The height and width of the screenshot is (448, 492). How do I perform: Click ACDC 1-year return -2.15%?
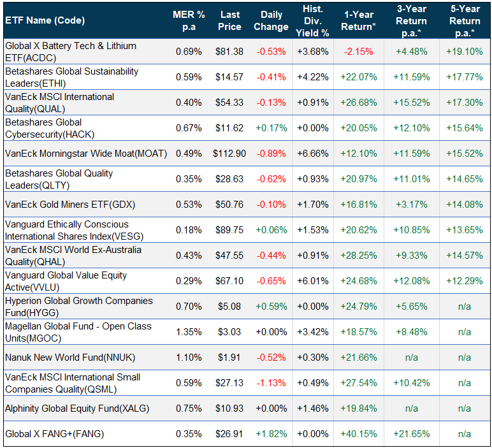coord(358,52)
